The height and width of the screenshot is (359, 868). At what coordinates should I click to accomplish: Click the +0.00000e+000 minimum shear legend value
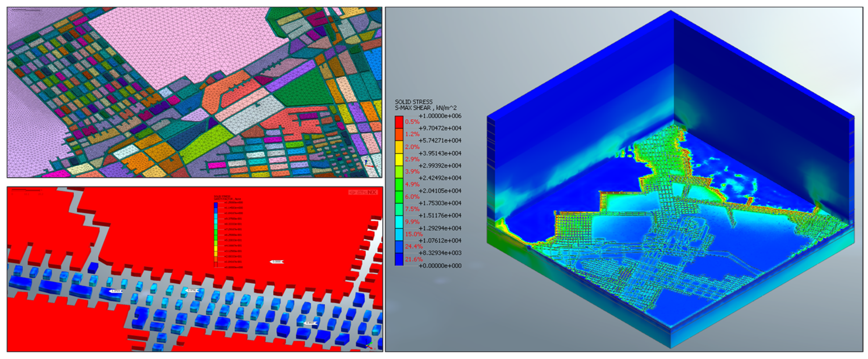[440, 266]
